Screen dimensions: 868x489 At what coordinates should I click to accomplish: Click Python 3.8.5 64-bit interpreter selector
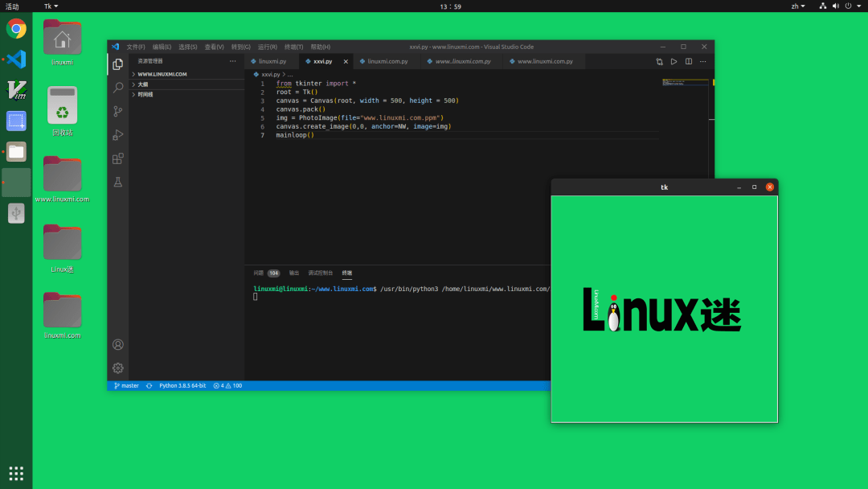tap(182, 386)
